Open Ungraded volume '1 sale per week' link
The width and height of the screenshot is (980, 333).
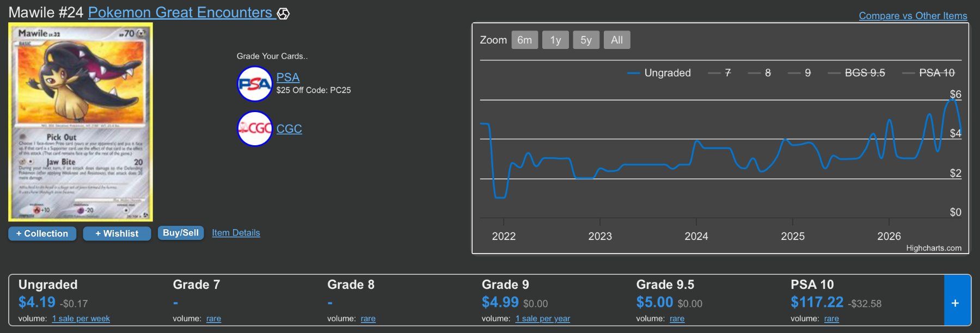(x=81, y=318)
